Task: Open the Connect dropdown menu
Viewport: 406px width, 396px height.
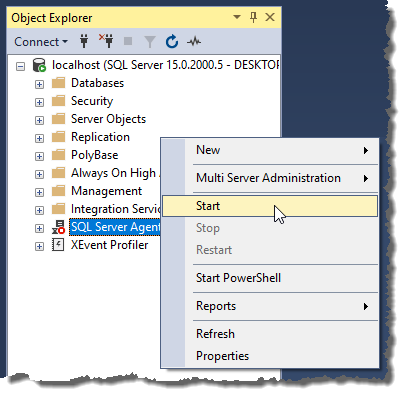Action: click(41, 42)
